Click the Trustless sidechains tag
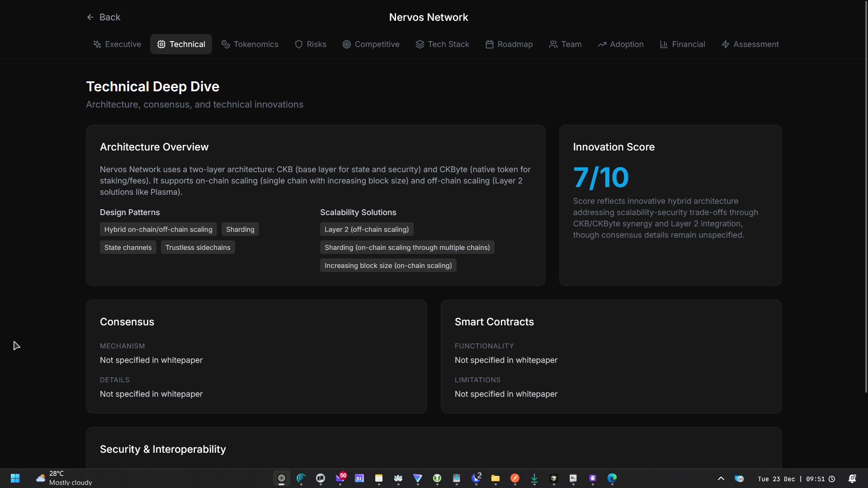Image resolution: width=868 pixels, height=488 pixels. coord(198,248)
